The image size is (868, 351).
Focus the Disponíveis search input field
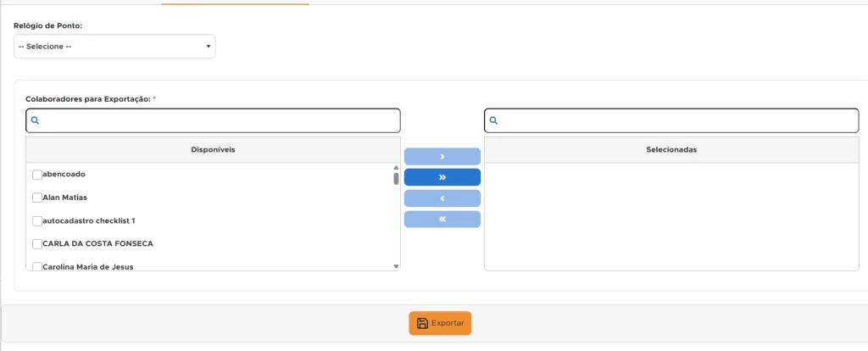click(219, 121)
